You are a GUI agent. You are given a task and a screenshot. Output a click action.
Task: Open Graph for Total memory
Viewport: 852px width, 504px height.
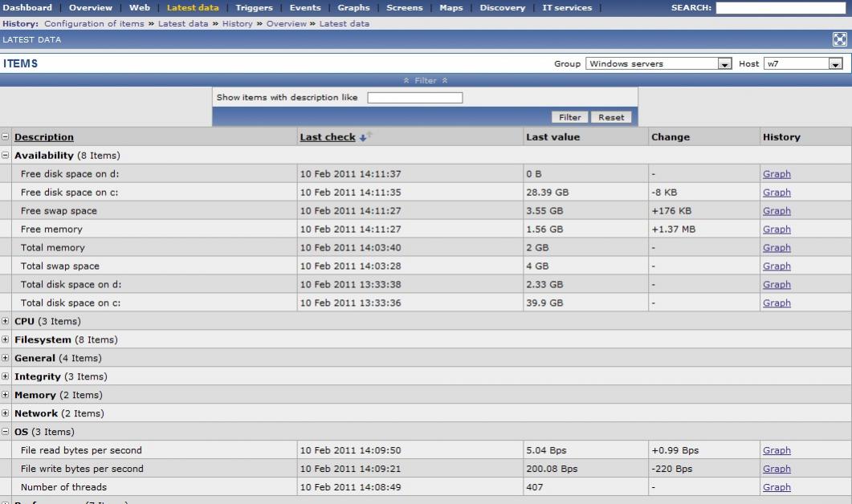777,248
